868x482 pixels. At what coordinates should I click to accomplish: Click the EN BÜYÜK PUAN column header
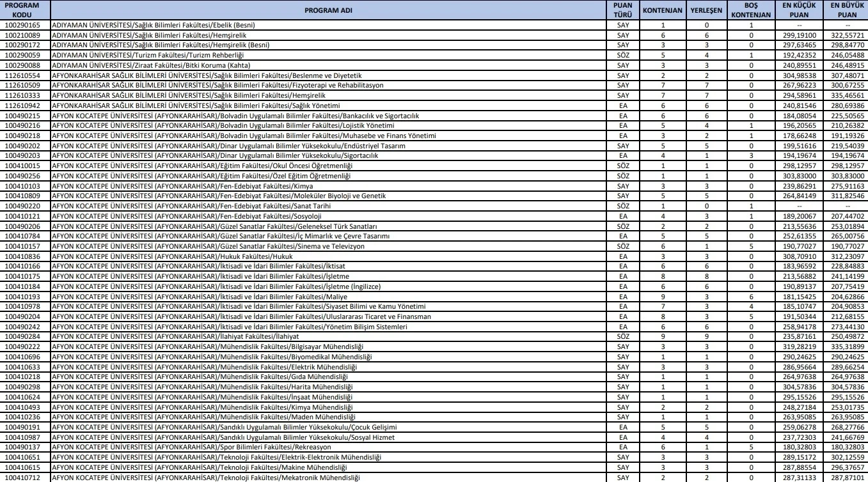[x=844, y=10]
